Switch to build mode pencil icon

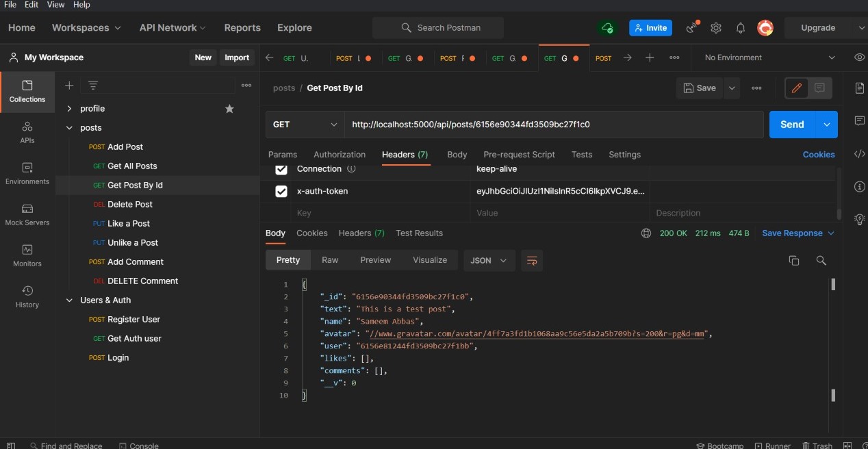797,88
